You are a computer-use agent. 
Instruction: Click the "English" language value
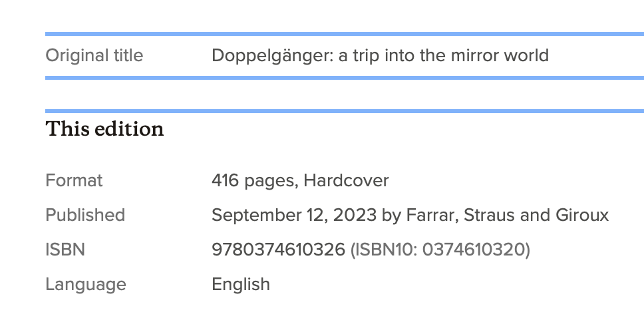click(241, 284)
